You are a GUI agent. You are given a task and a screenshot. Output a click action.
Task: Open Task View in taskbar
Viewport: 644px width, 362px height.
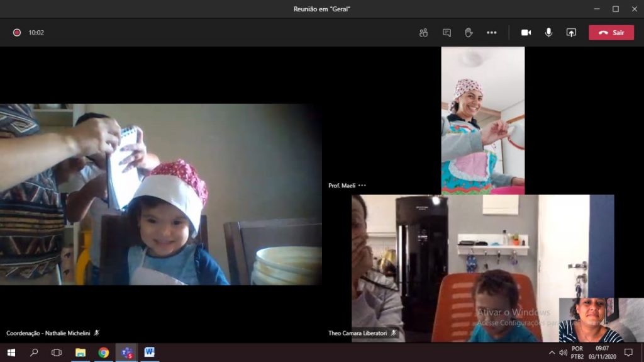(x=57, y=353)
